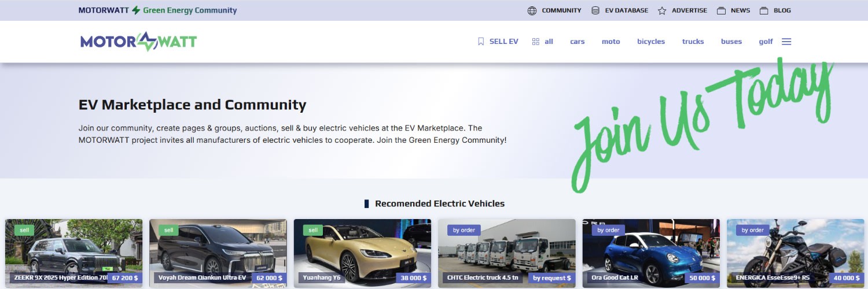Click the EV Database stack icon
The height and width of the screenshot is (289, 868).
click(x=595, y=10)
